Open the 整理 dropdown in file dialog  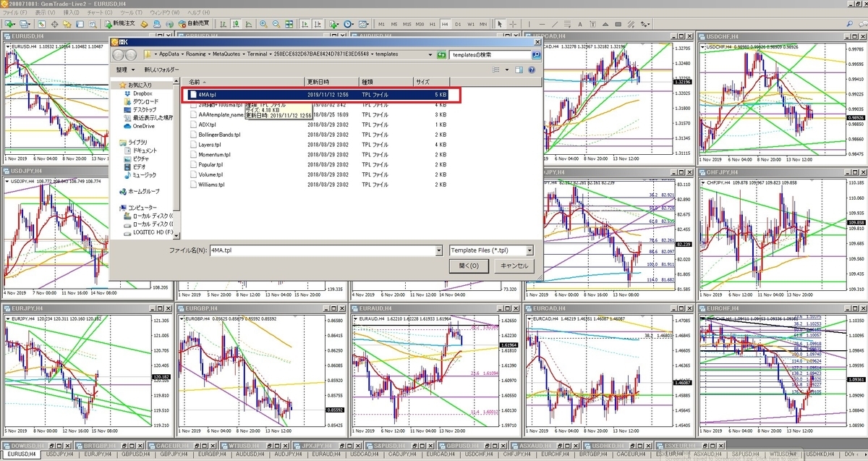click(x=124, y=69)
